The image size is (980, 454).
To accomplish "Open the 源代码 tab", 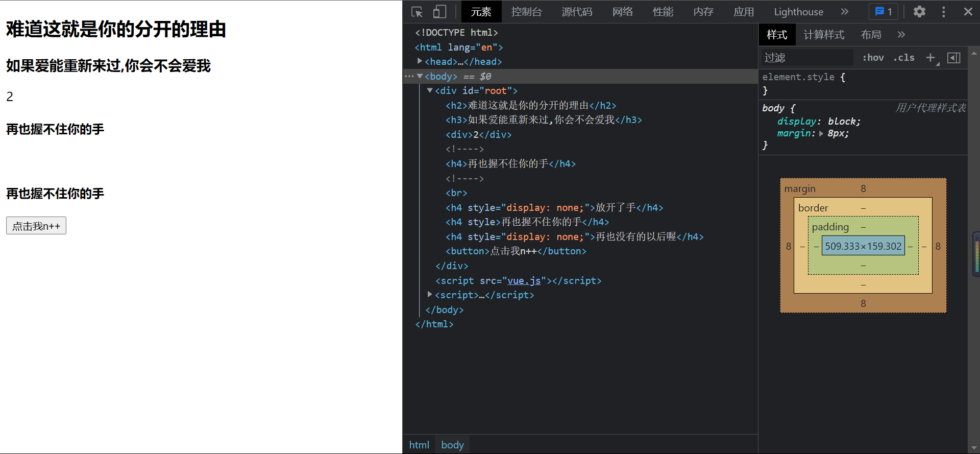I will (x=577, y=12).
